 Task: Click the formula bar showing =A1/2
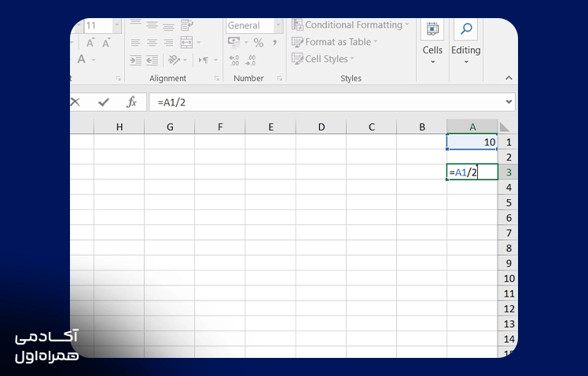326,102
